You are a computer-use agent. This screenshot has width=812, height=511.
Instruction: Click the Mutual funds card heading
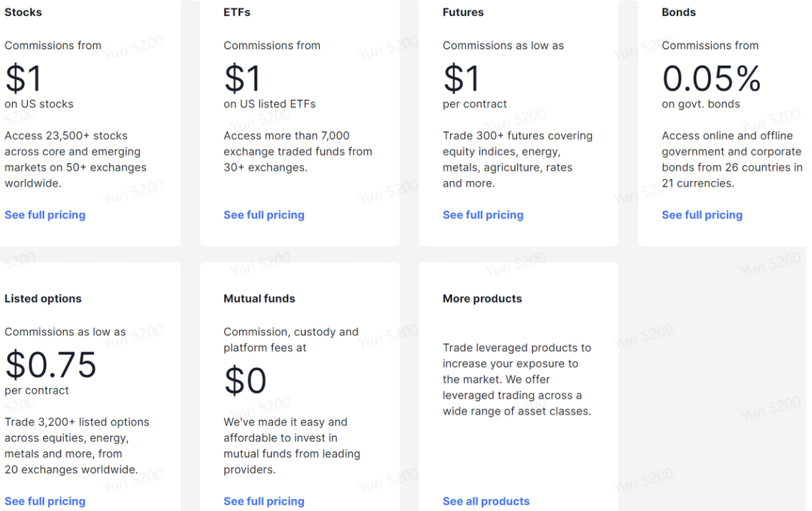coord(259,298)
